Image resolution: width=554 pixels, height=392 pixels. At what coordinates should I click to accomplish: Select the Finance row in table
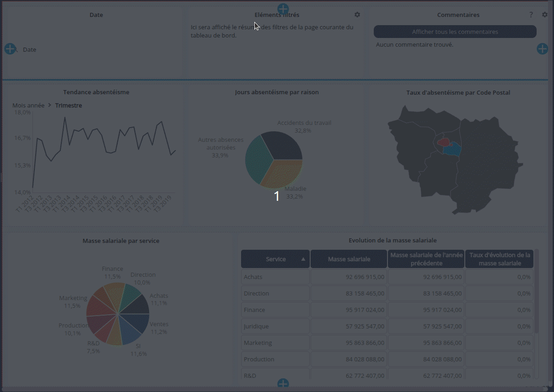pyautogui.click(x=275, y=310)
